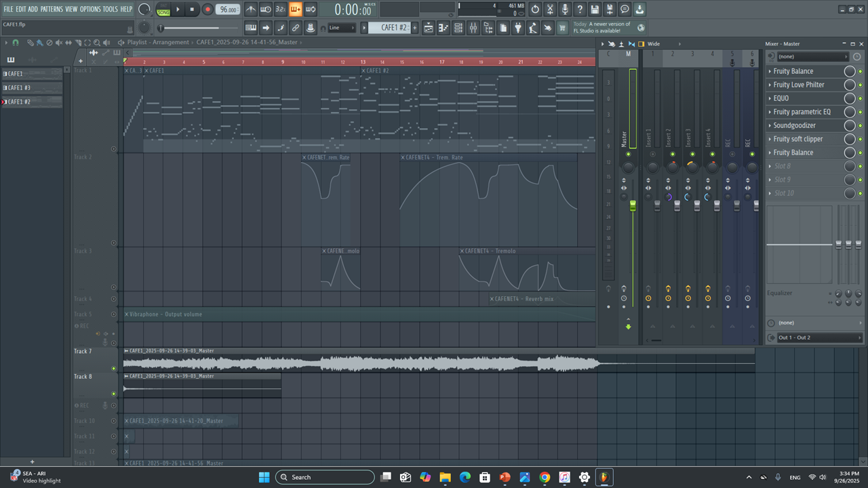
Task: Open the Browser view button
Action: (x=488, y=28)
